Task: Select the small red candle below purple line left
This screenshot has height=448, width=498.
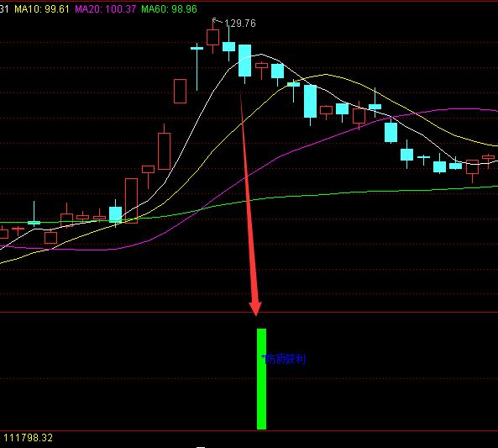Action: click(51, 238)
